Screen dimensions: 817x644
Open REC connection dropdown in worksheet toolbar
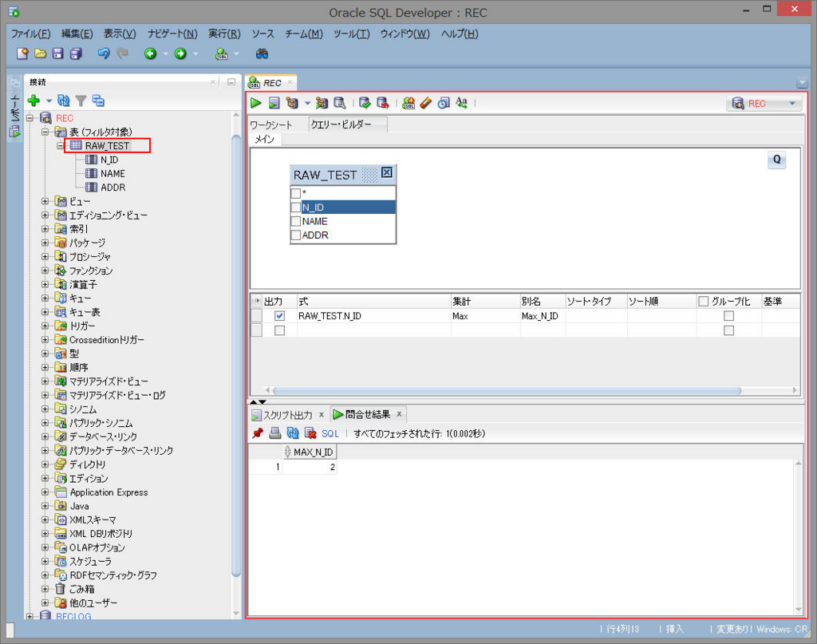[792, 103]
